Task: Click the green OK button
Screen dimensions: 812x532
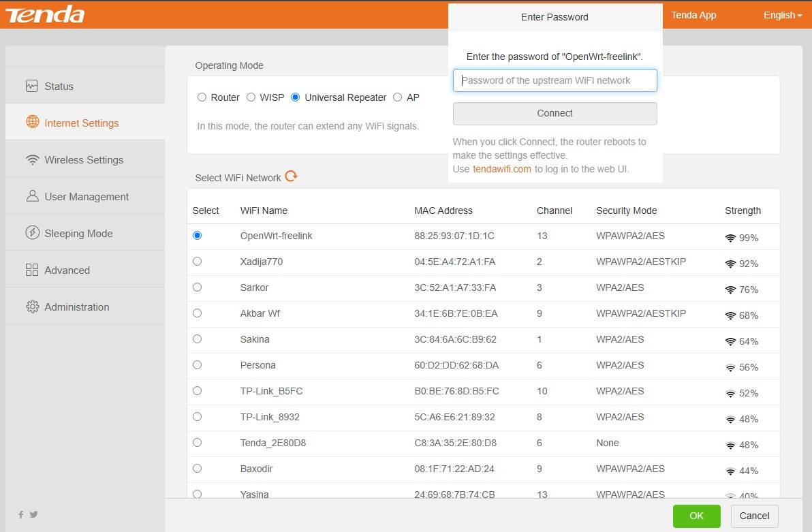Action: click(x=696, y=516)
